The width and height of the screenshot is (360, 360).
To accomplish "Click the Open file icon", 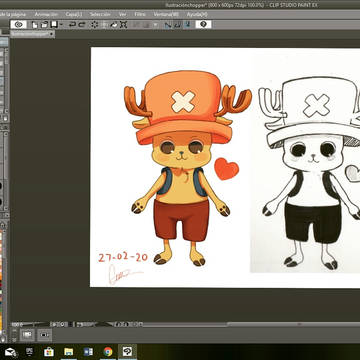I will click(44, 24).
